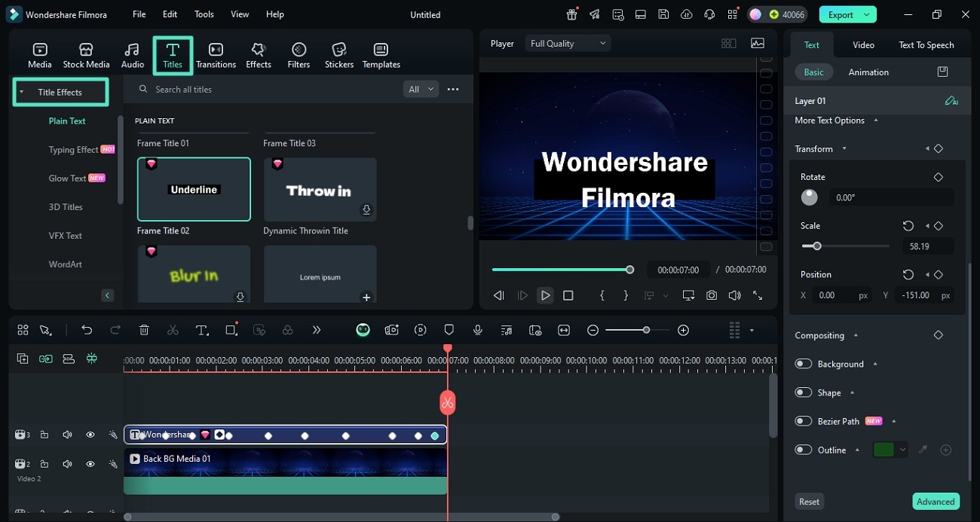Choose the WordArt category

[66, 264]
